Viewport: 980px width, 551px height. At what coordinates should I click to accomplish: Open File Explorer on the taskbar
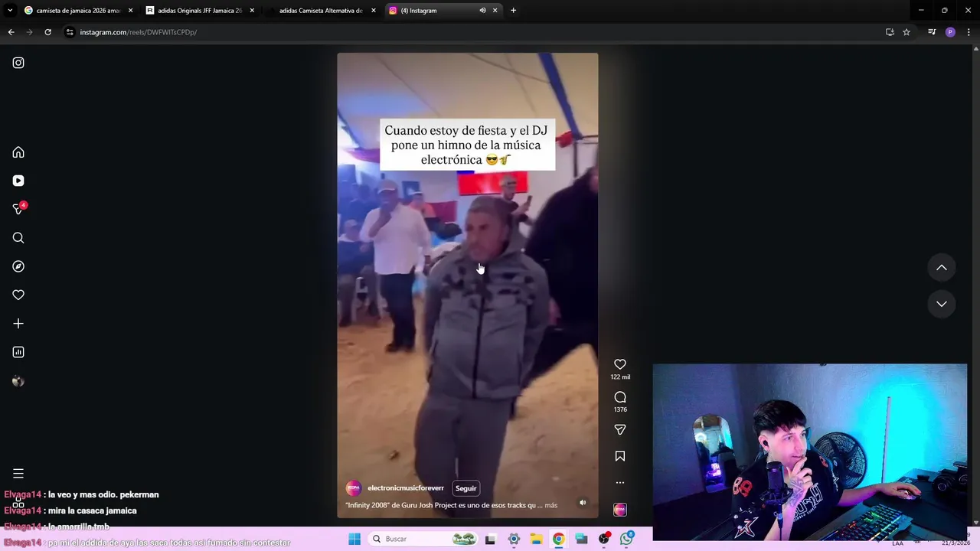pyautogui.click(x=536, y=539)
